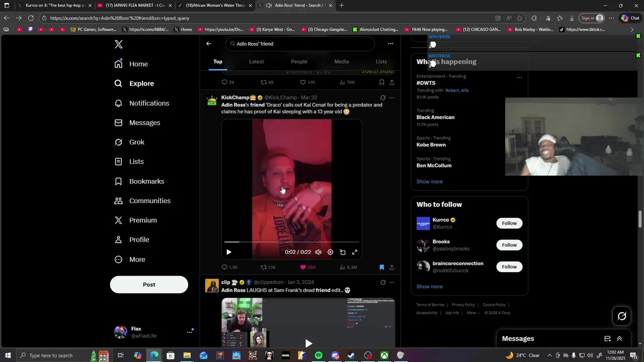Screen dimensions: 644x362
Task: Open Messages in the sidebar
Action: 137,123
